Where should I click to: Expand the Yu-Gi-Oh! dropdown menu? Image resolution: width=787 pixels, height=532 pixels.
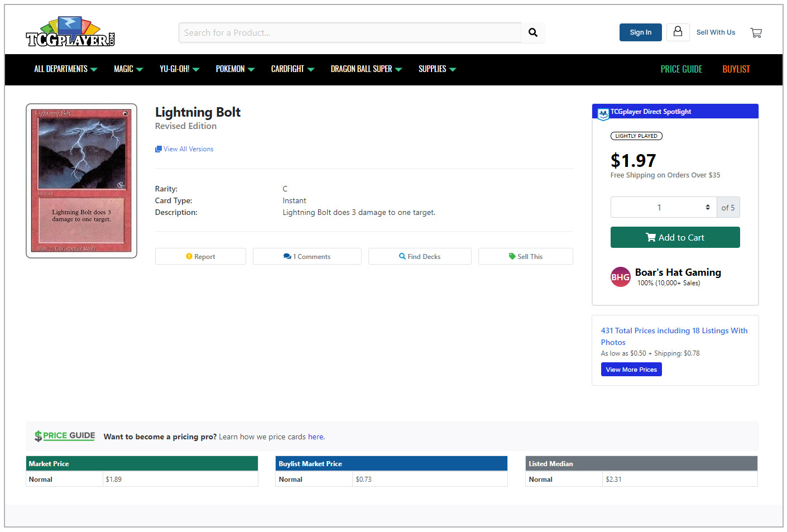point(179,69)
